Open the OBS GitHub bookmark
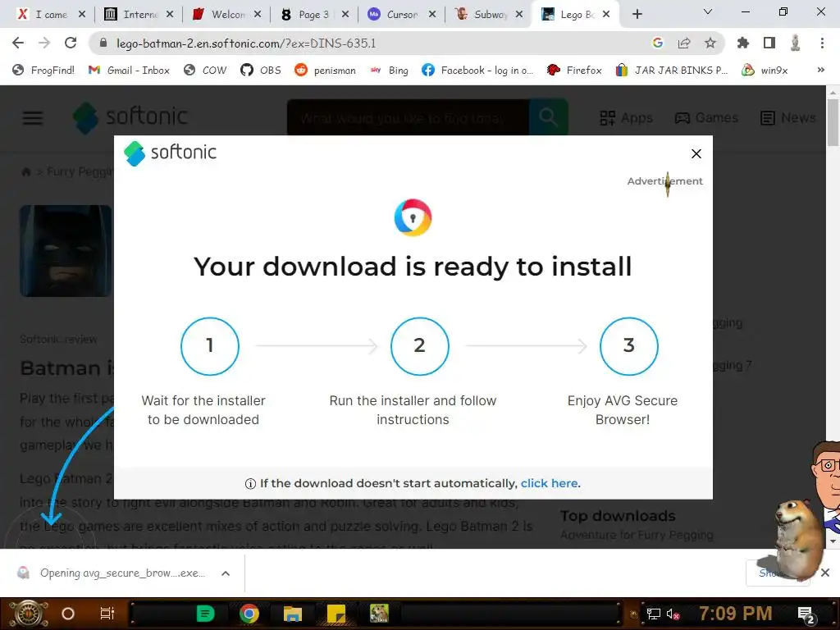This screenshot has width=840, height=630. pyautogui.click(x=261, y=71)
